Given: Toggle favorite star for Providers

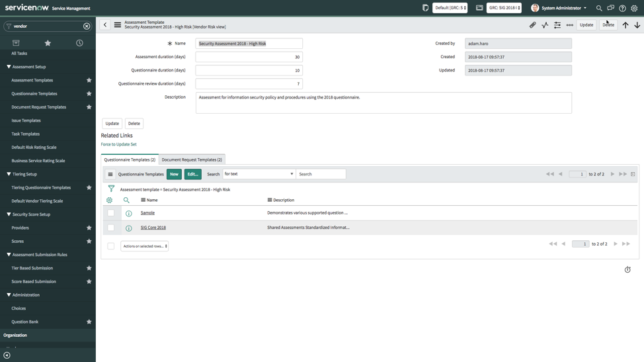Looking at the screenshot, I should click(89, 228).
